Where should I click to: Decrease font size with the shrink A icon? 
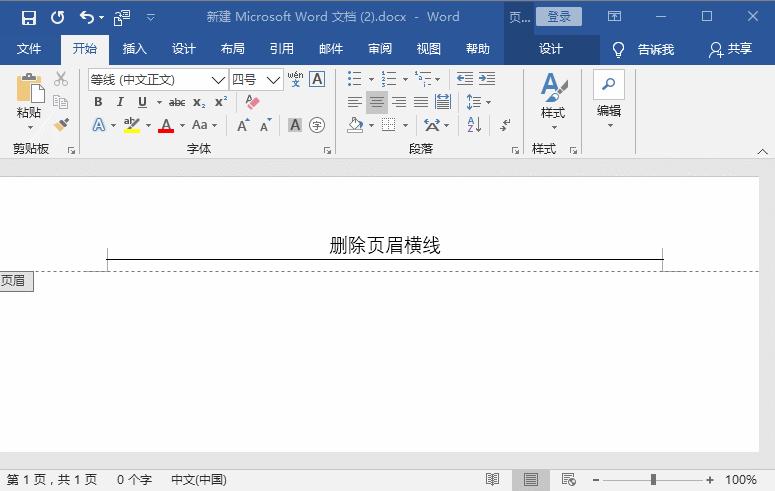(266, 125)
